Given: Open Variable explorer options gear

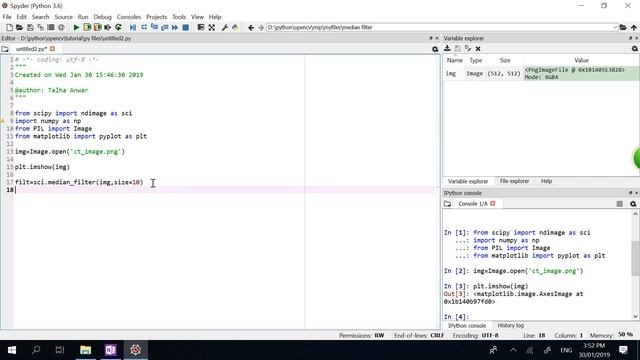Looking at the screenshot, I should coord(635,49).
